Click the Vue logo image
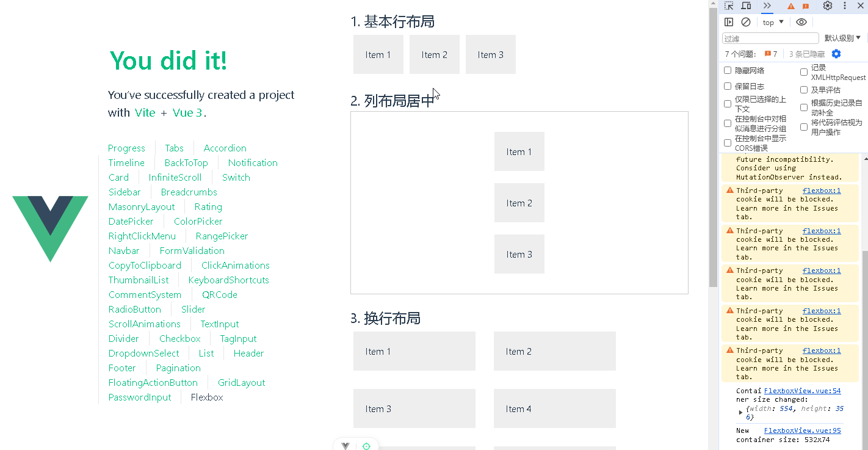Image resolution: width=868 pixels, height=450 pixels. tap(50, 229)
